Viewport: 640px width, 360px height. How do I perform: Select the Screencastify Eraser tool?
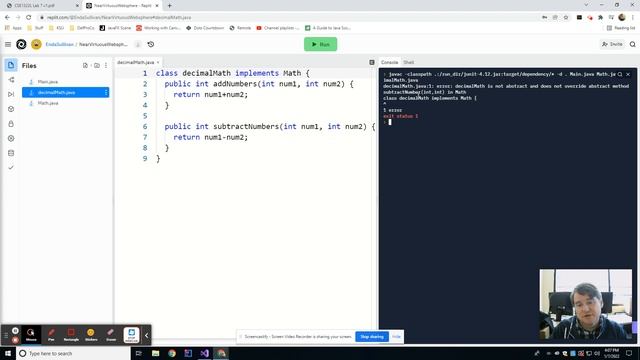pyautogui.click(x=111, y=335)
